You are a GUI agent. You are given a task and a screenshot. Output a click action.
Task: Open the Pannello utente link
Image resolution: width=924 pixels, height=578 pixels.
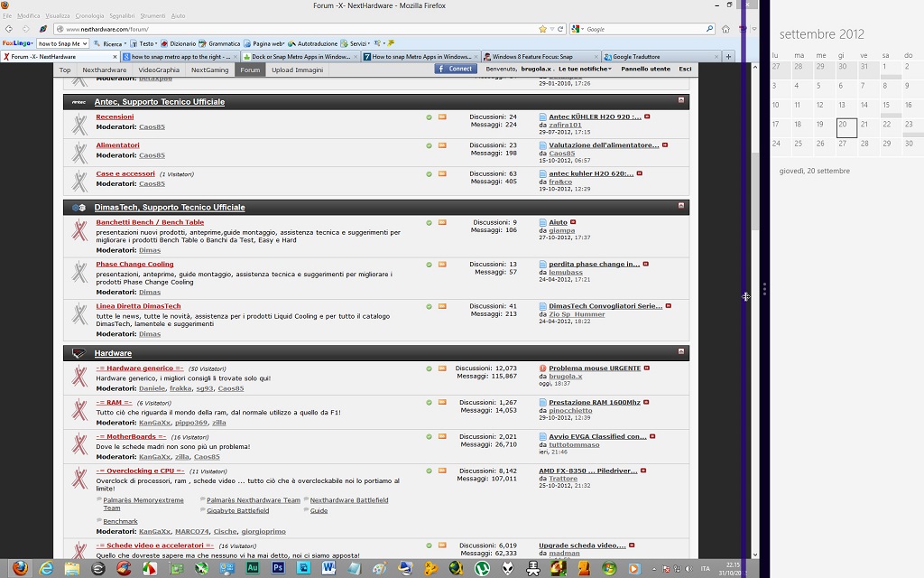(645, 69)
